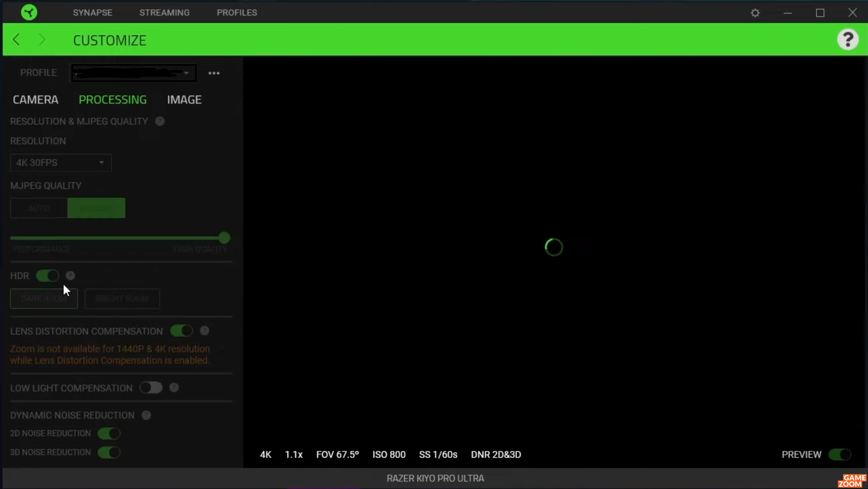The height and width of the screenshot is (489, 868).
Task: Open the 4K 30FPS resolution dropdown
Action: pos(61,163)
